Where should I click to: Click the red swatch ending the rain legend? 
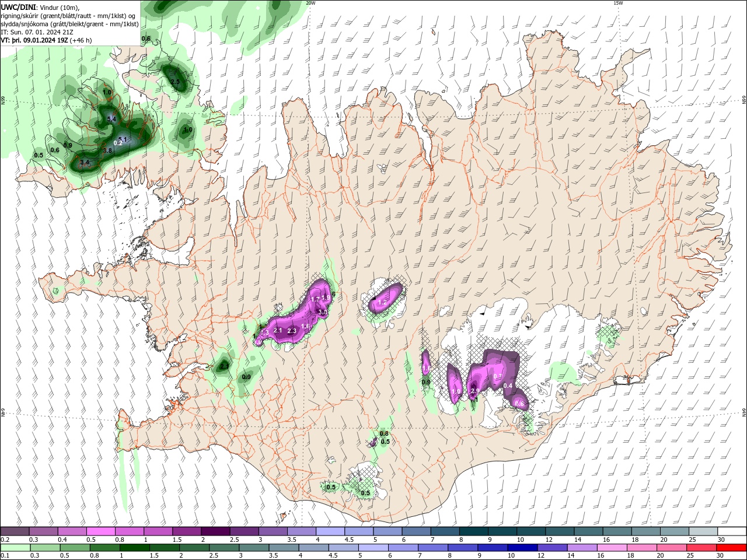click(731, 548)
